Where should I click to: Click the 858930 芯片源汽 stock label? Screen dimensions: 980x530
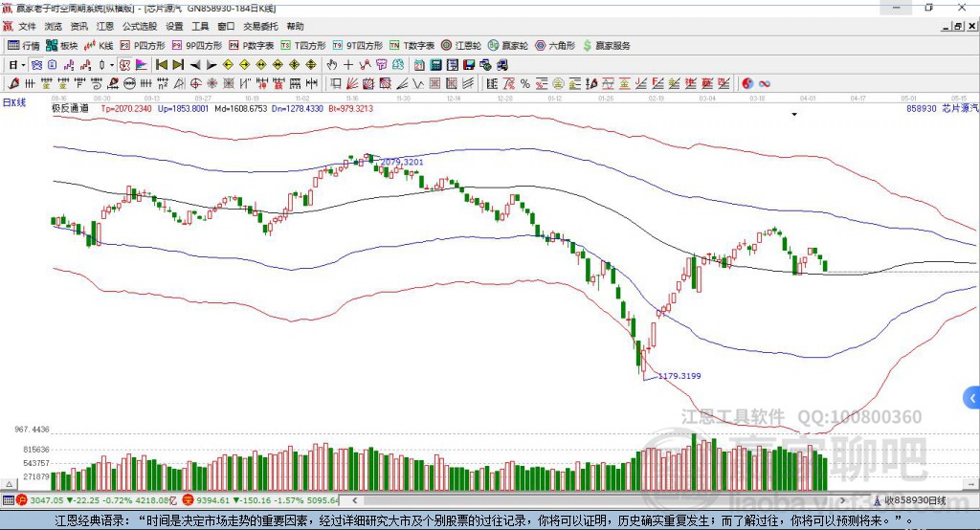tap(943, 108)
